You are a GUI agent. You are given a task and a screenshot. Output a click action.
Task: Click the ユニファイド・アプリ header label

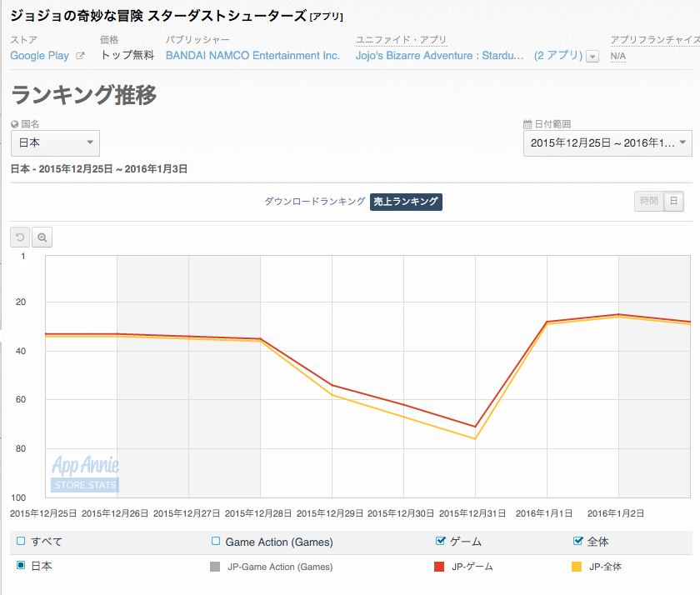pyautogui.click(x=401, y=40)
